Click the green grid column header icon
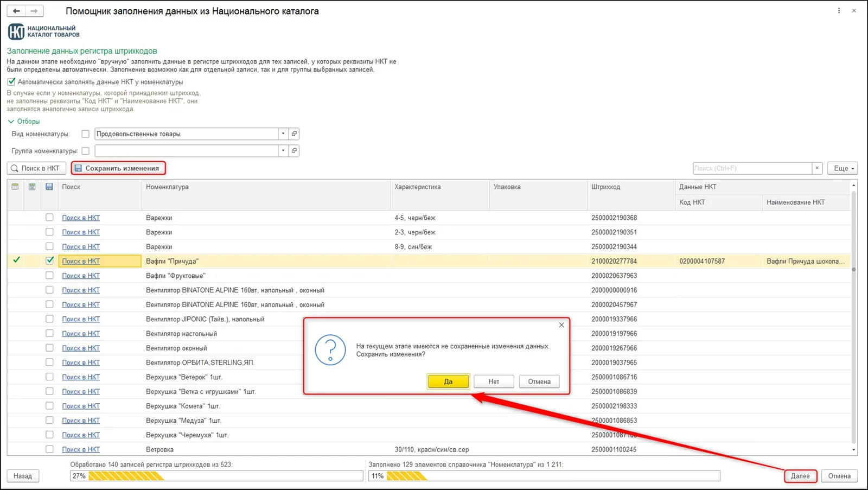This screenshot has height=490, width=868. (33, 187)
